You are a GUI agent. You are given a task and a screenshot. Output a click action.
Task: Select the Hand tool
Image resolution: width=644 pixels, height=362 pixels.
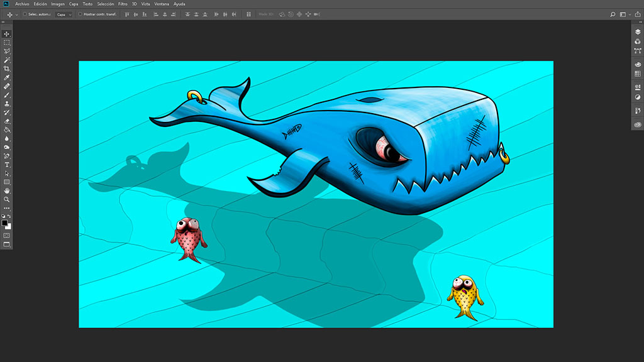pos(7,190)
